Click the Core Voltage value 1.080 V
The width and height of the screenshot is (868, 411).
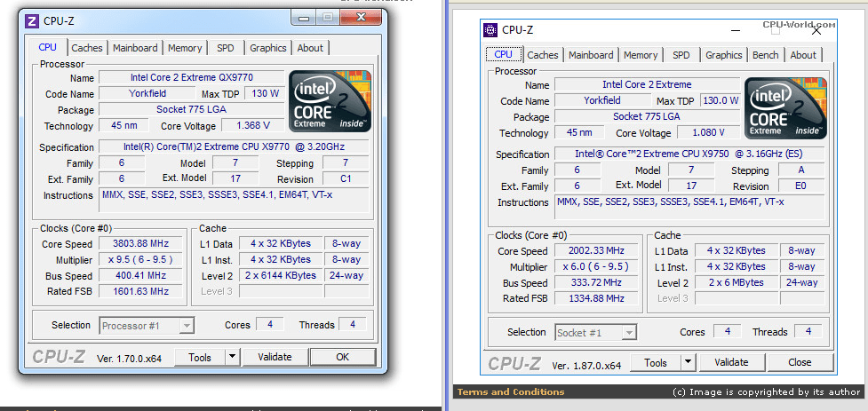pos(709,132)
